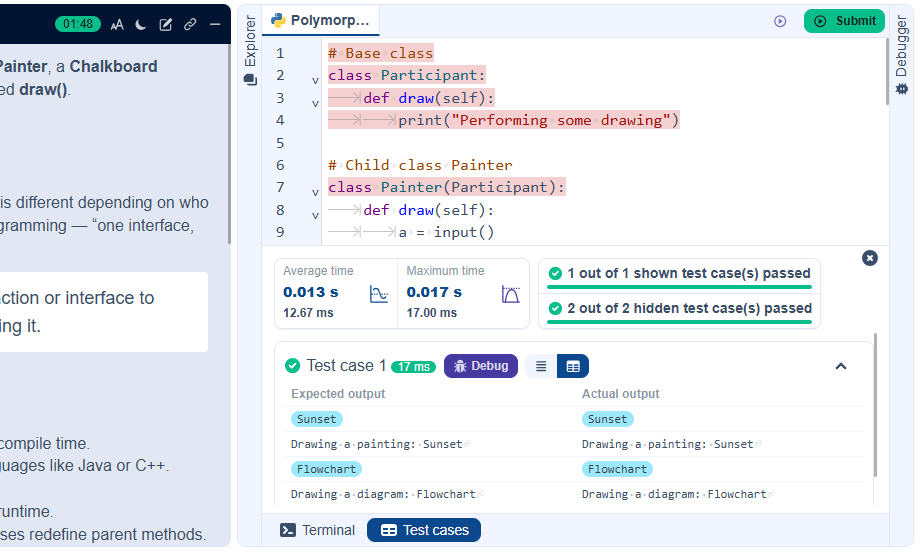Collapse def draw fold arrow on line 8
920x553 pixels.
point(315,215)
